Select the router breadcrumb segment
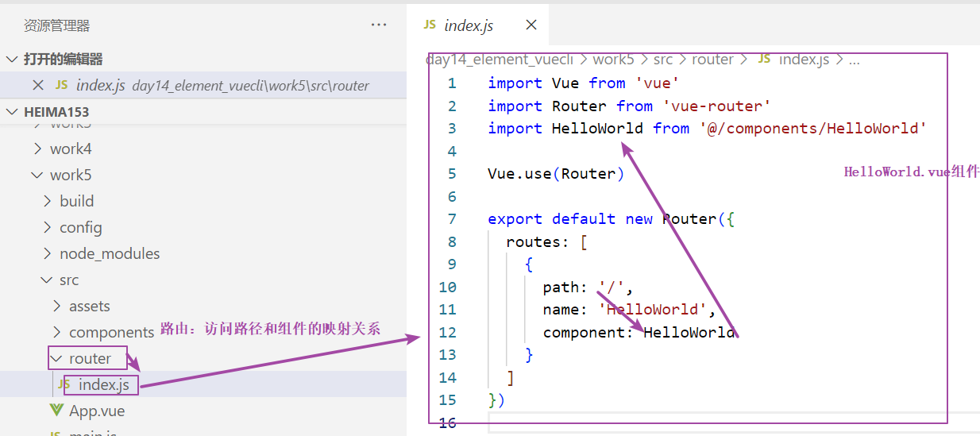 (712, 60)
